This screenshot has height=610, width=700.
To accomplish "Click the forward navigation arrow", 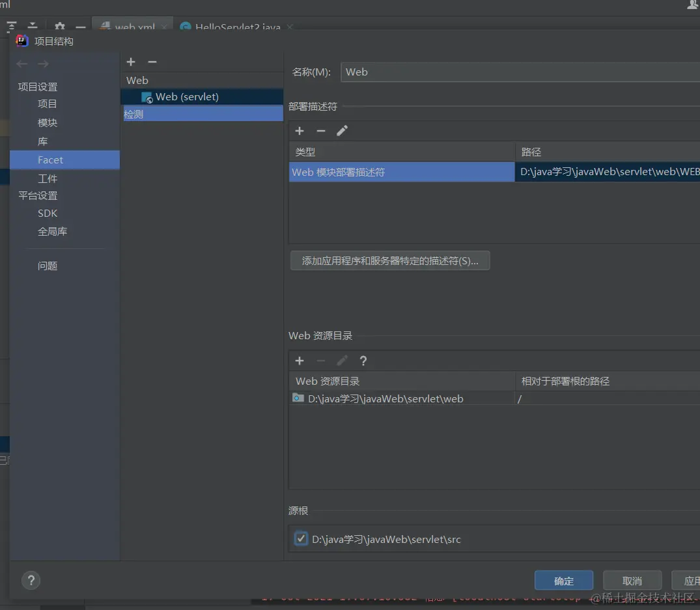I will coord(44,64).
